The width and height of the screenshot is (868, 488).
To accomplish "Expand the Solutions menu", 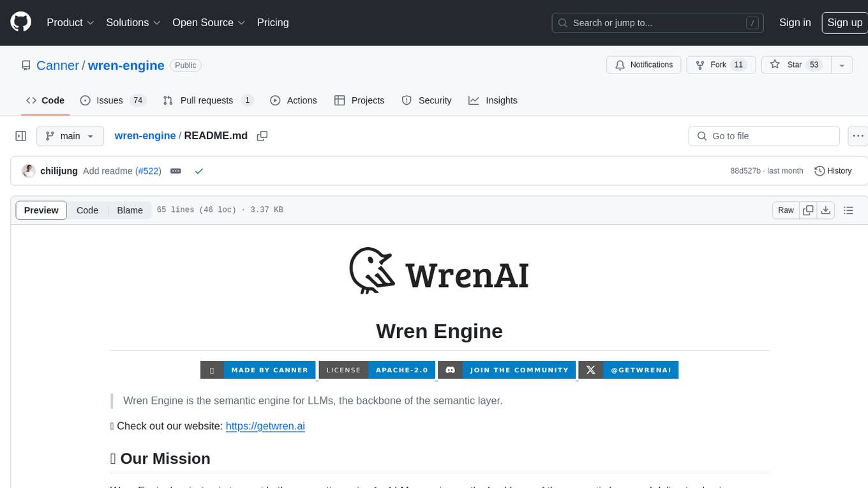I will click(133, 22).
